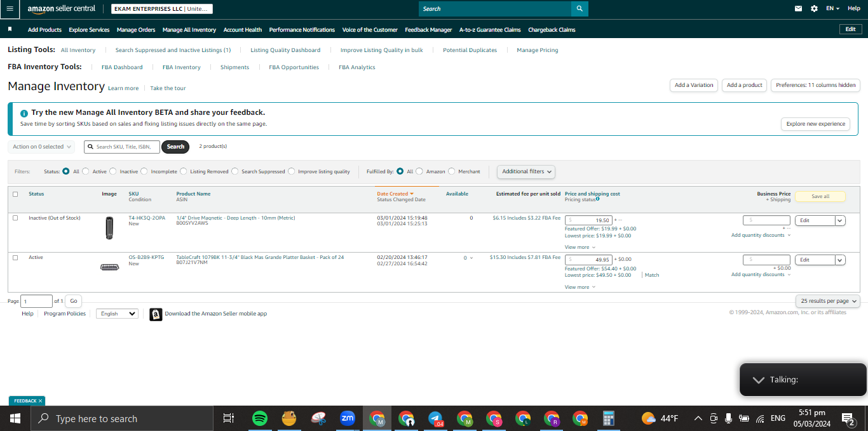Expand View more under the $19.50 price
The width and height of the screenshot is (868, 431).
(x=580, y=248)
